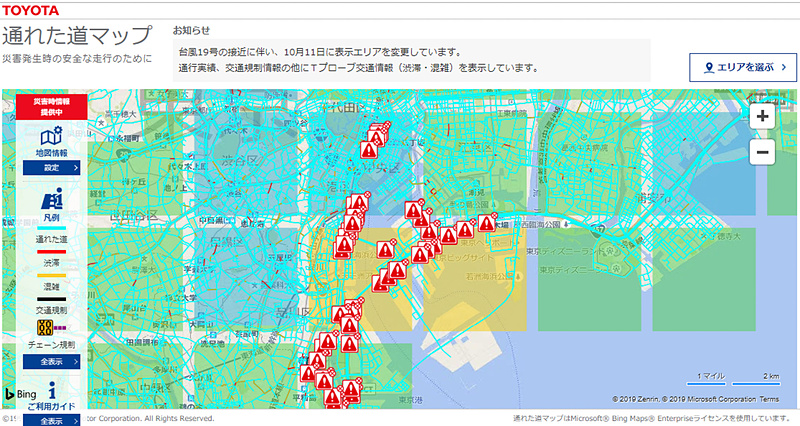Image resolution: width=800 pixels, height=426 pixels.
Task: Click the 全表示 button below ご利用ガイド
Action: [52, 421]
